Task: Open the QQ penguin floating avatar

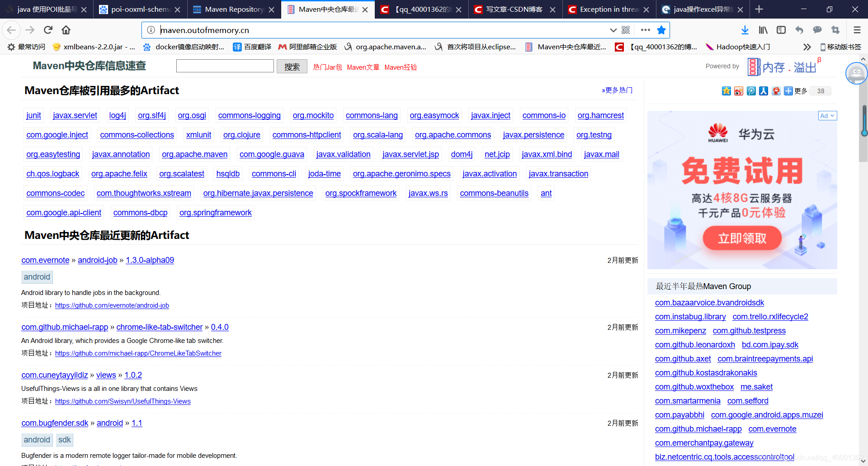Action: click(x=857, y=73)
